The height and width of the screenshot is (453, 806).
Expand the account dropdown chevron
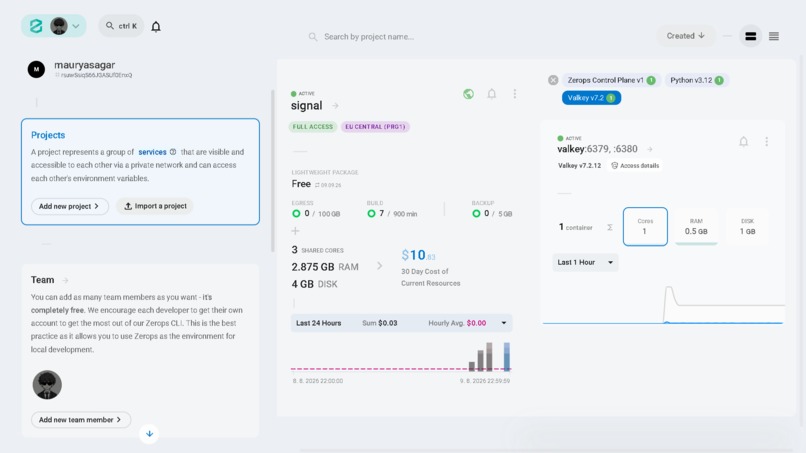(76, 26)
